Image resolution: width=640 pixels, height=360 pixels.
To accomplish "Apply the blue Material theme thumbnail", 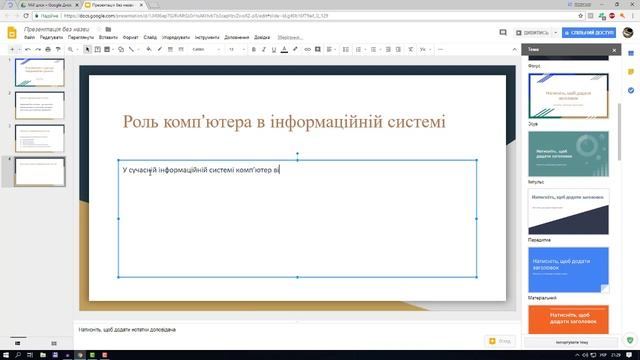I will tap(568, 269).
